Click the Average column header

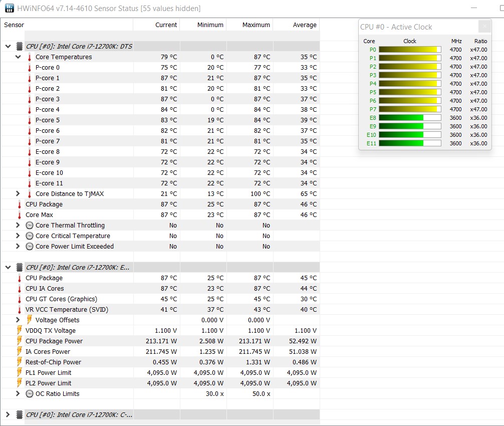[297, 25]
